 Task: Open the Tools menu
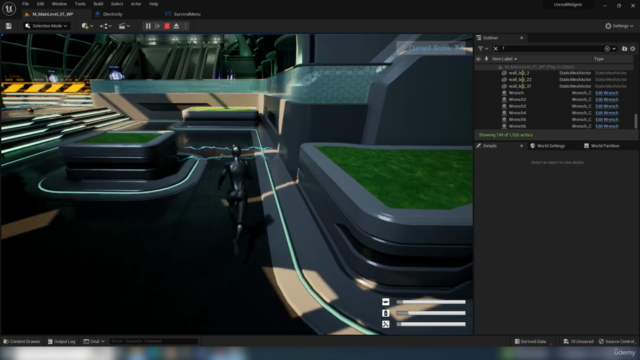click(80, 4)
